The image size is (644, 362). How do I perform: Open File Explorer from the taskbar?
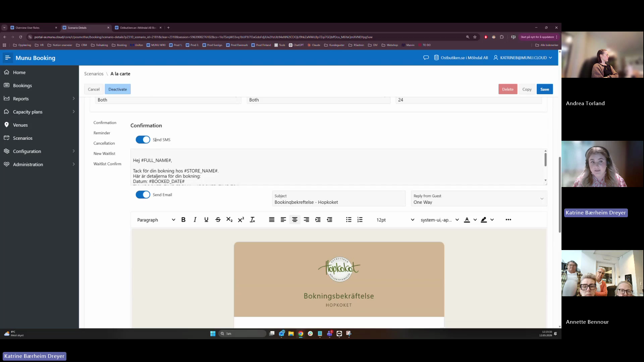click(291, 334)
